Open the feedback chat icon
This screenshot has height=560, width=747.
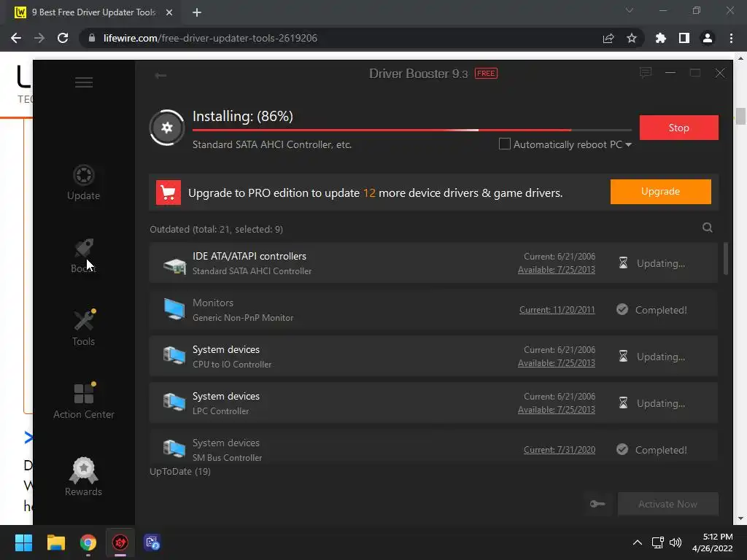(646, 73)
